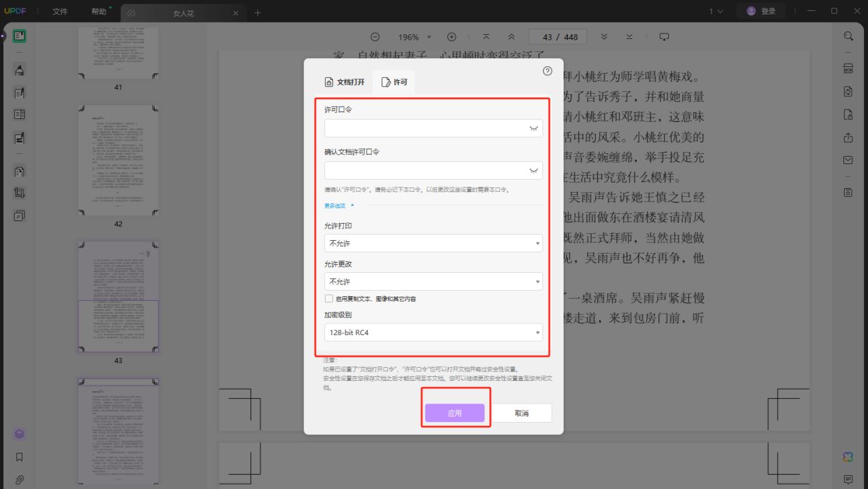Click the 许可口令 password field
Screen dimensions: 868x489
point(434,129)
